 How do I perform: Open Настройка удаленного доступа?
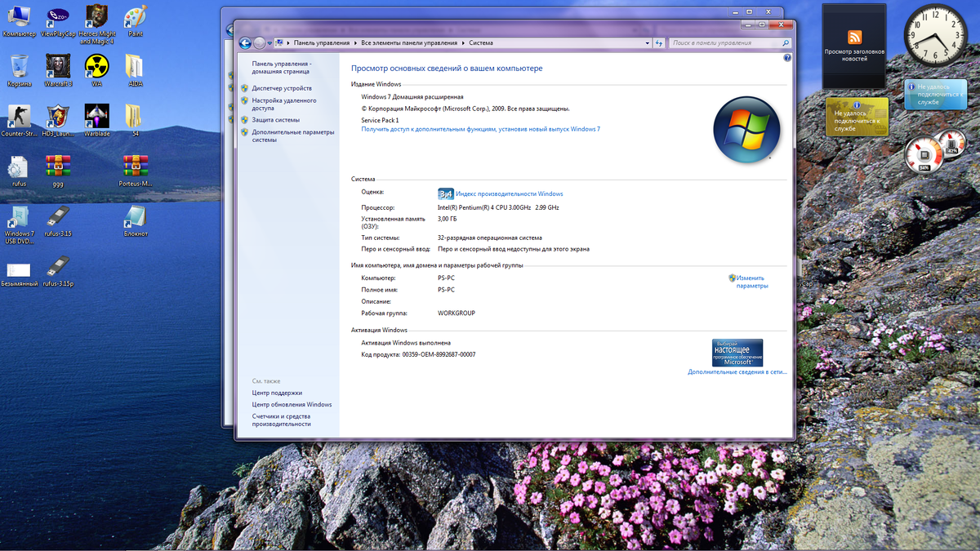click(284, 104)
